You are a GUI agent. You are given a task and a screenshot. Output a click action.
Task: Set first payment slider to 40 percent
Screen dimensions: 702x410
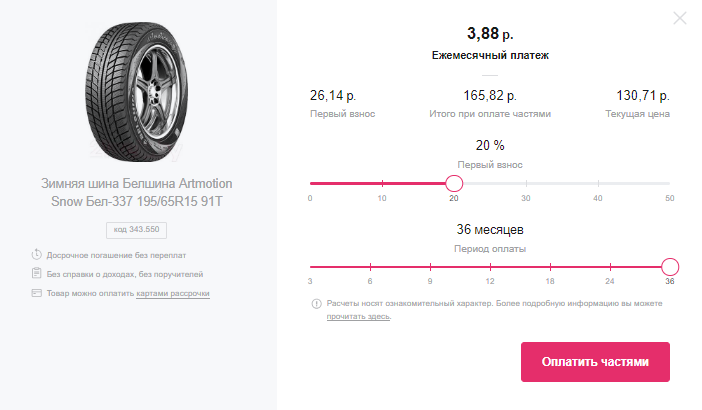click(x=598, y=183)
